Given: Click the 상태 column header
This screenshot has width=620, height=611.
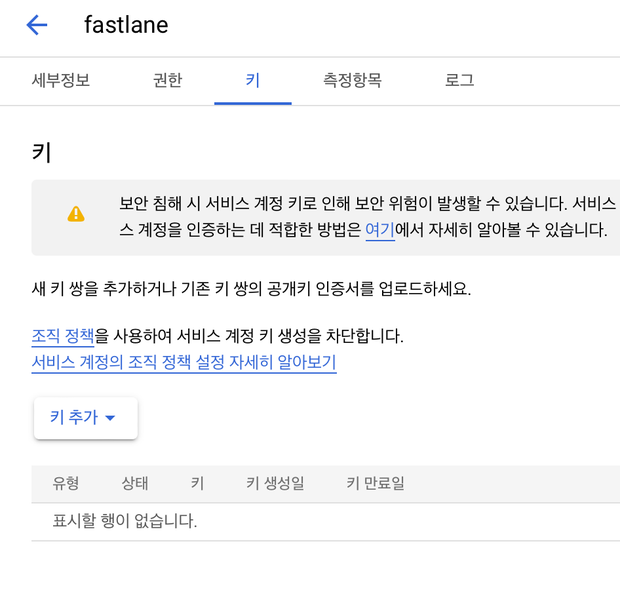Looking at the screenshot, I should (135, 483).
